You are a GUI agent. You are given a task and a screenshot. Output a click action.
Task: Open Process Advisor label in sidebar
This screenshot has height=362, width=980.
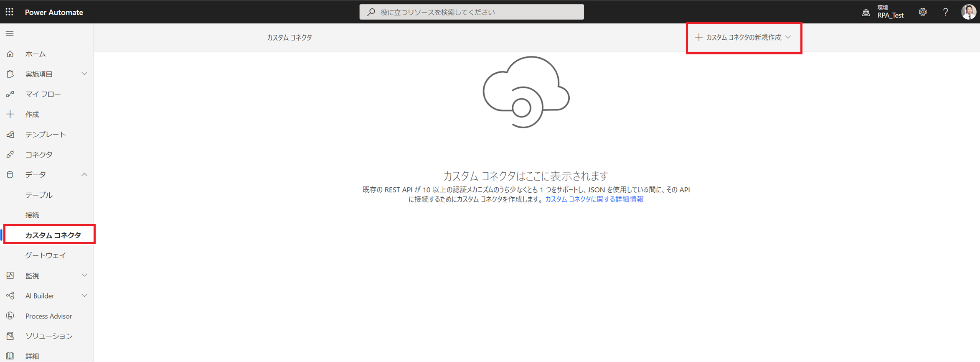[48, 316]
